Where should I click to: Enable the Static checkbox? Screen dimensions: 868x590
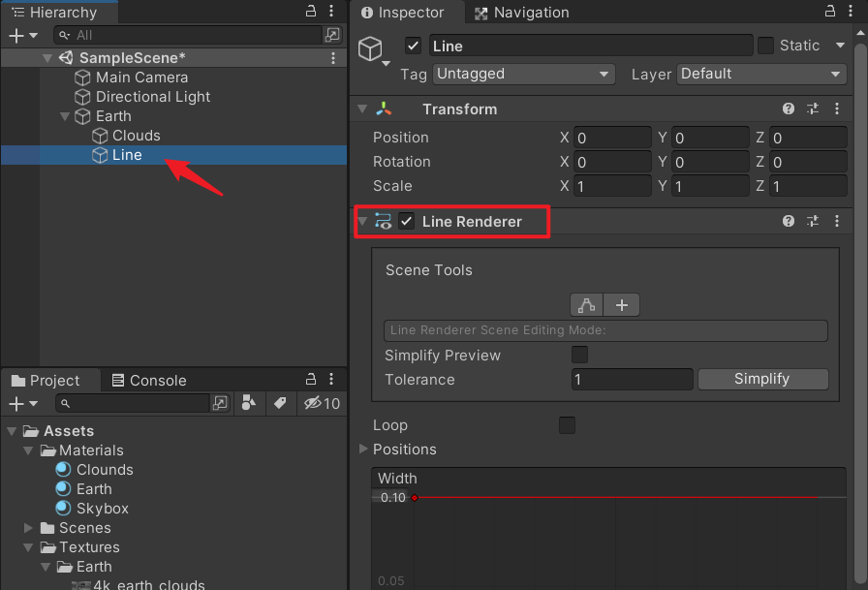pos(765,46)
